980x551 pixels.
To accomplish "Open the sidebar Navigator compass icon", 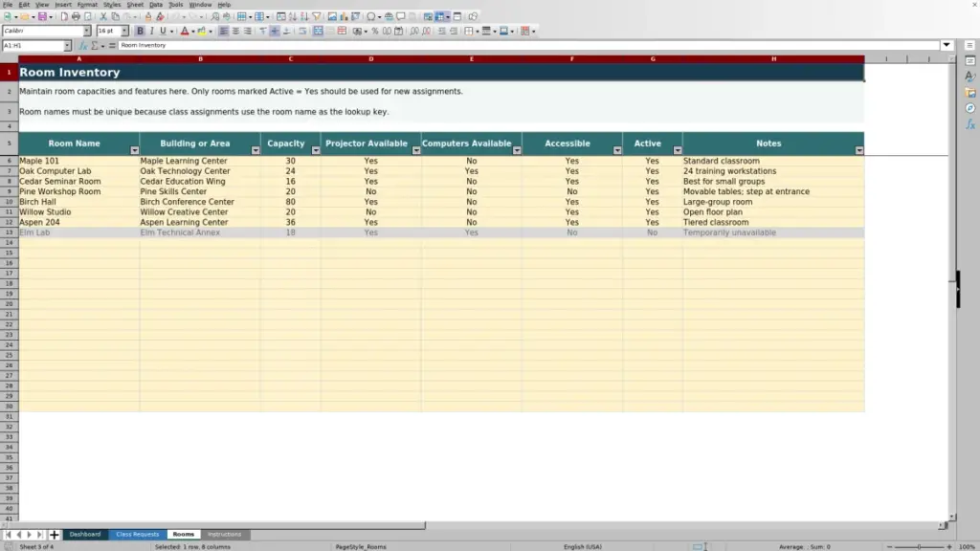I will 970,108.
